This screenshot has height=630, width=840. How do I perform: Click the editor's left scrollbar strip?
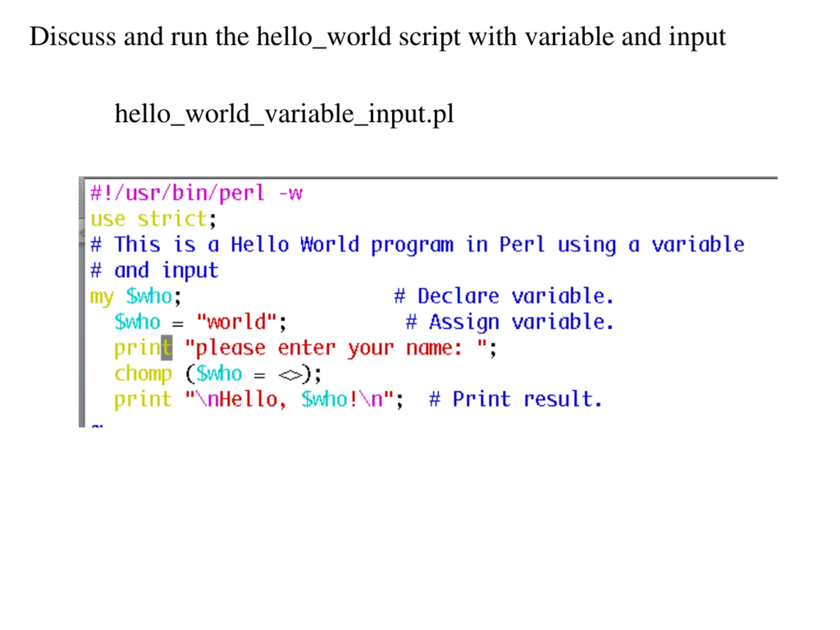click(x=82, y=302)
